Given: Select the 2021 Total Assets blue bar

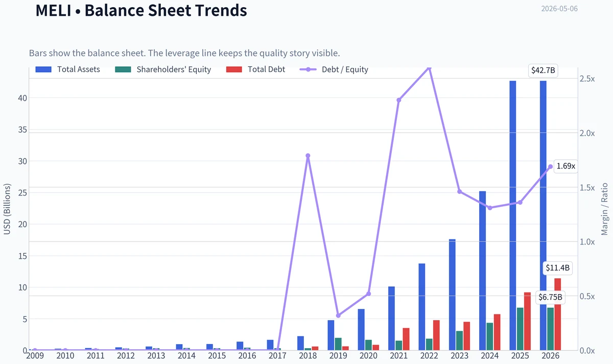Looking at the screenshot, I should 391,319.
